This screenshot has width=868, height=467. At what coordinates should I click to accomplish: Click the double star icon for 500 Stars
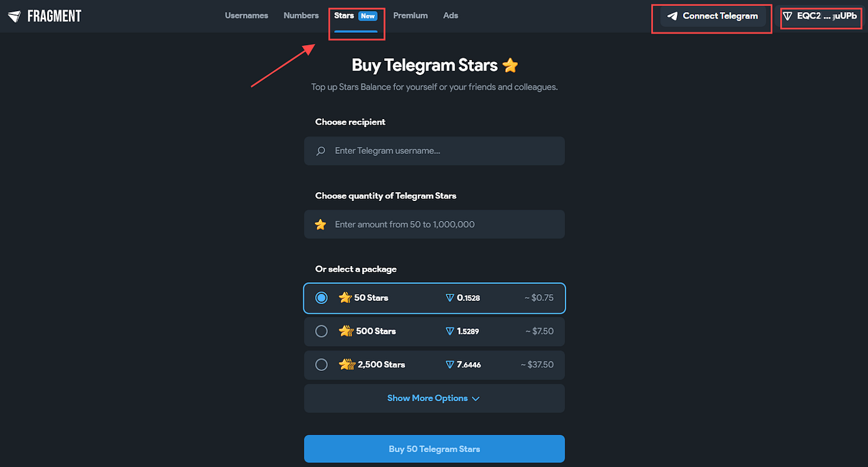point(347,331)
